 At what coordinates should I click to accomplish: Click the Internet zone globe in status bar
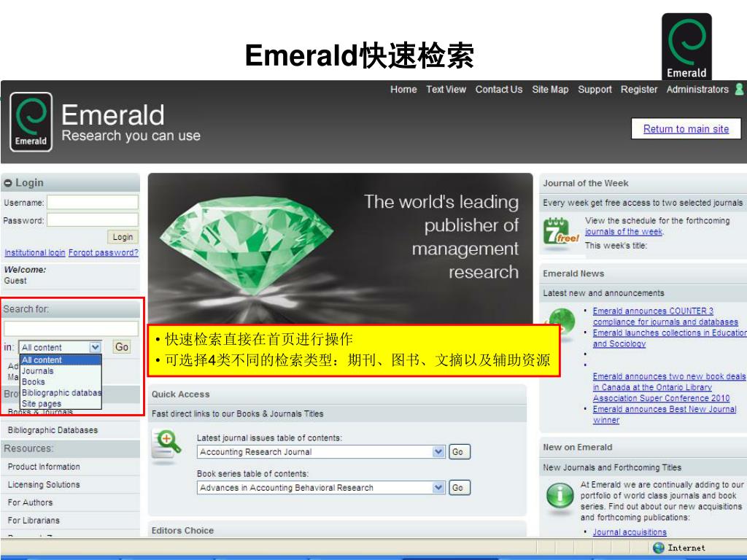click(x=659, y=548)
